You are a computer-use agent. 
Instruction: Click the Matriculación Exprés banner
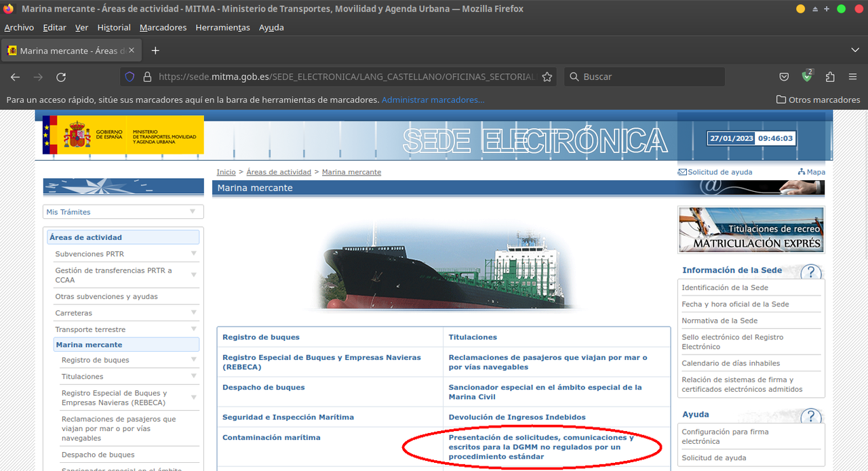point(751,230)
